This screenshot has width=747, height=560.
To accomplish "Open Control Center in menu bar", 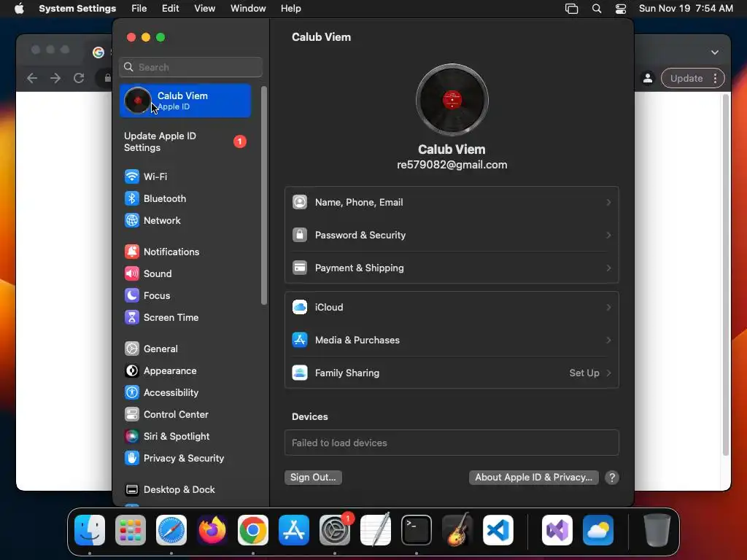I will pyautogui.click(x=620, y=9).
